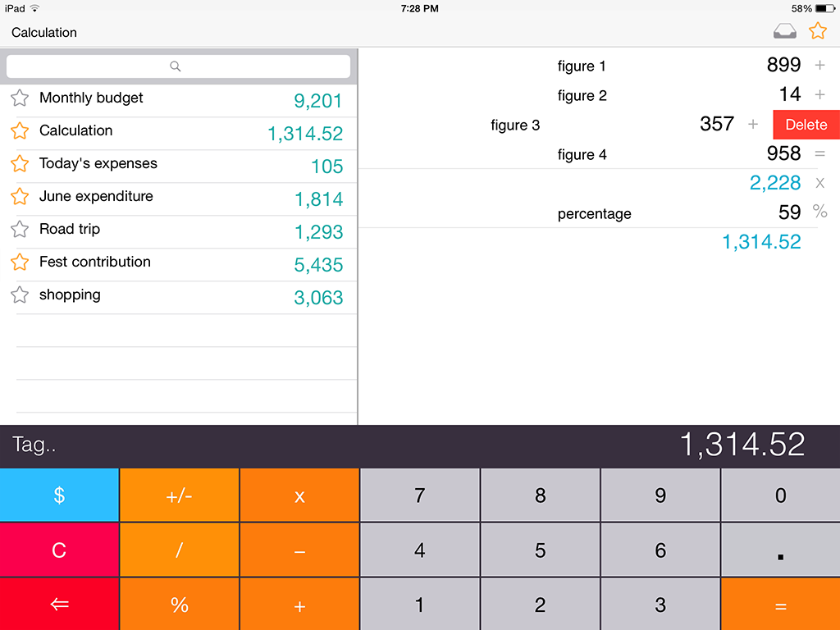This screenshot has width=840, height=630.
Task: Select the figure 4 label
Action: pos(582,155)
